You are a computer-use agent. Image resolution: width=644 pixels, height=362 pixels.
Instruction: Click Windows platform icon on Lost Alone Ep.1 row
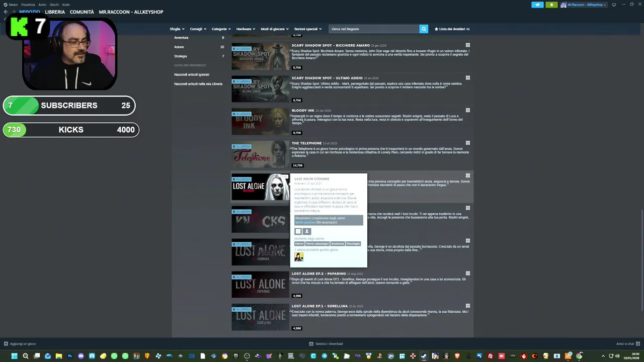[467, 306]
